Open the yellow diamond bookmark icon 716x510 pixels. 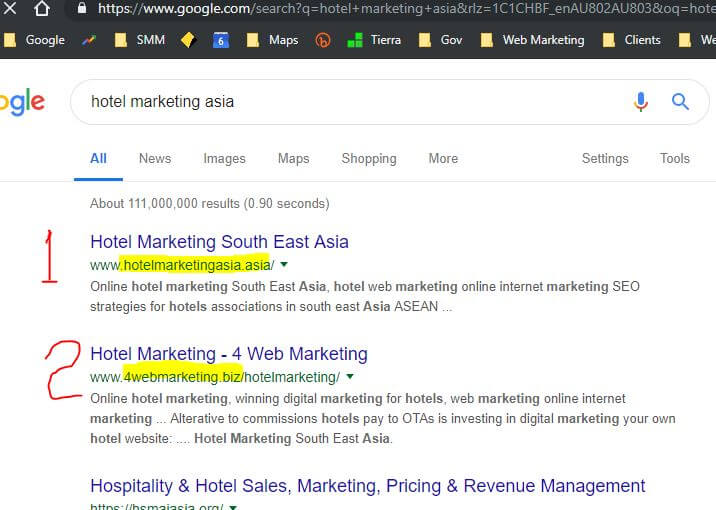[x=189, y=40]
